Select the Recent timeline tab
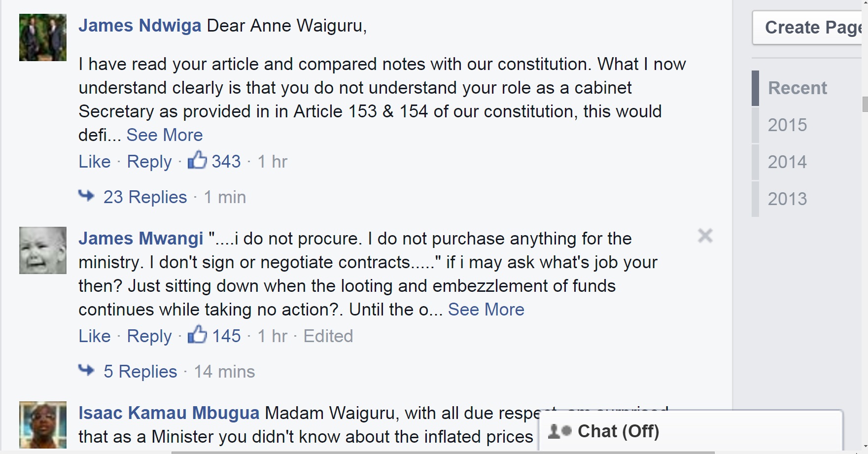 click(797, 88)
